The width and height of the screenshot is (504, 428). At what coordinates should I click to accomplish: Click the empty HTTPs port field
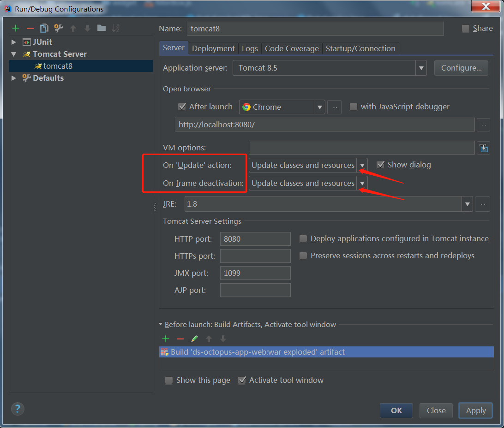[255, 256]
